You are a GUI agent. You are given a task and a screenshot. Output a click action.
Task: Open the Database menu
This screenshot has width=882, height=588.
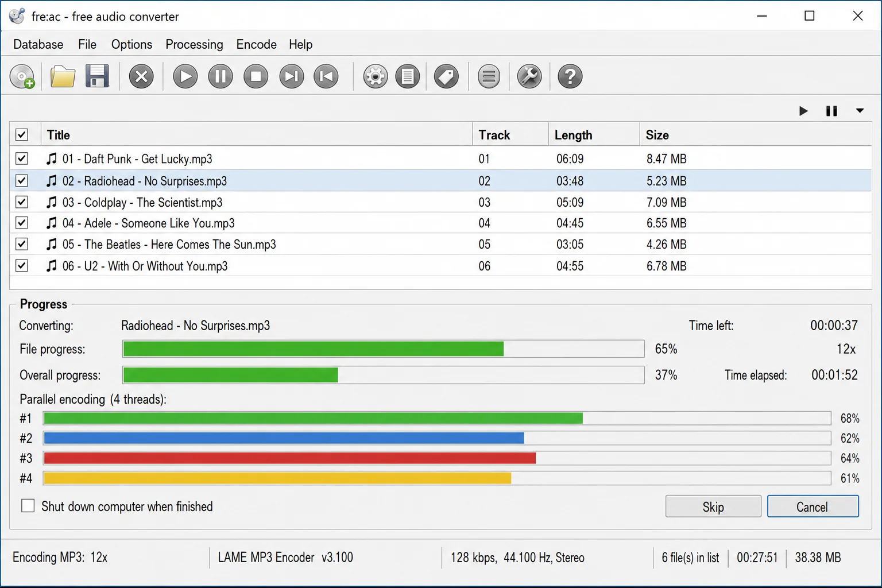(x=38, y=44)
